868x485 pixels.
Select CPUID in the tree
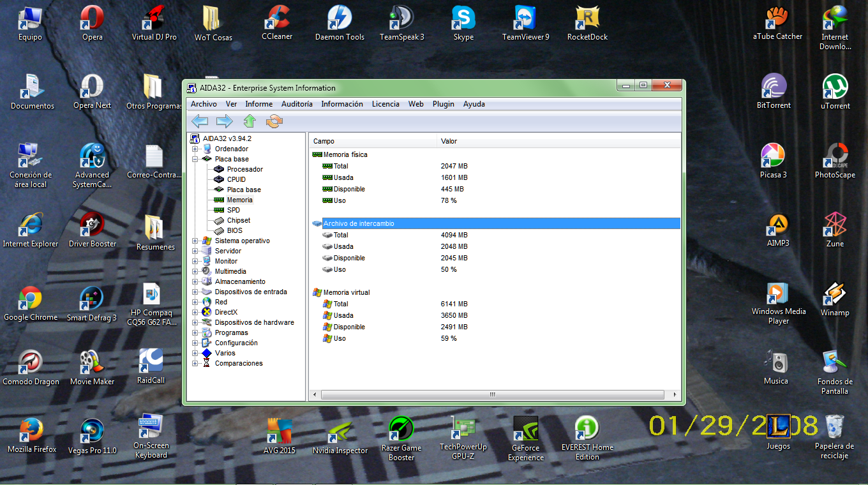point(236,179)
